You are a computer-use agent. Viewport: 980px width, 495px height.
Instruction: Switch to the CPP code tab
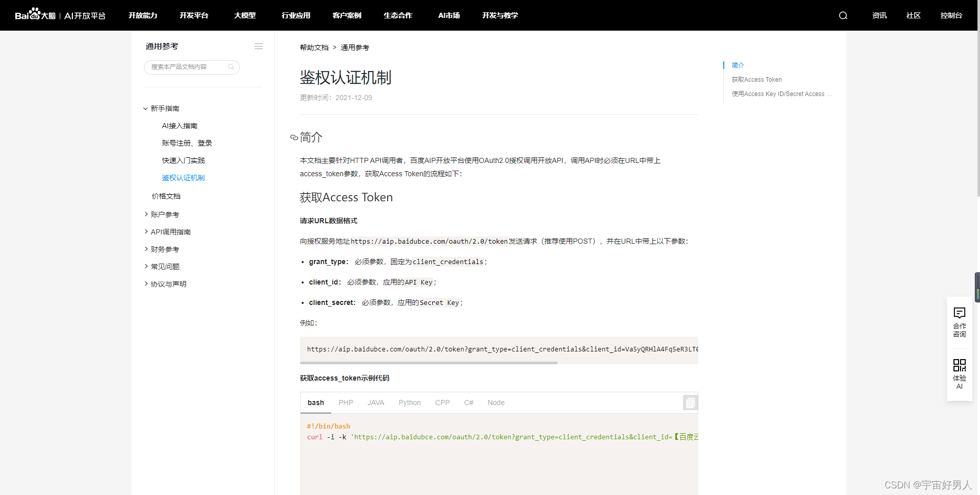point(443,403)
